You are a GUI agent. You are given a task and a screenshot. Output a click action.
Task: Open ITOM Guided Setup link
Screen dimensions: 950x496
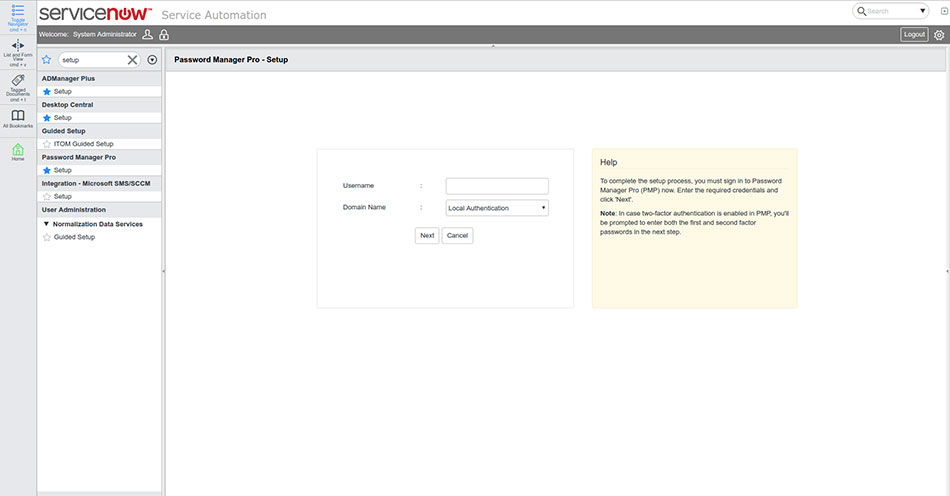(84, 144)
